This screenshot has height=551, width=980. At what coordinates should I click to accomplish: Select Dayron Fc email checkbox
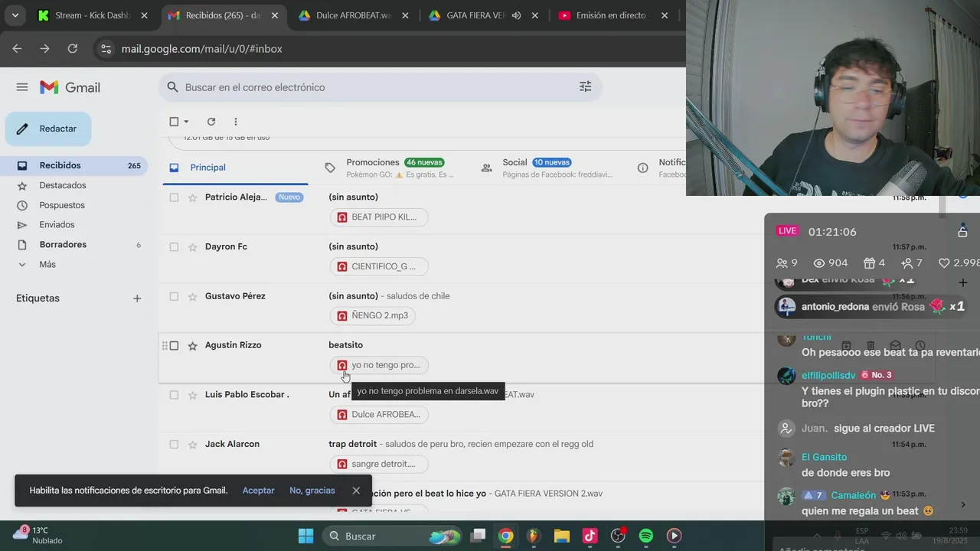tap(174, 247)
